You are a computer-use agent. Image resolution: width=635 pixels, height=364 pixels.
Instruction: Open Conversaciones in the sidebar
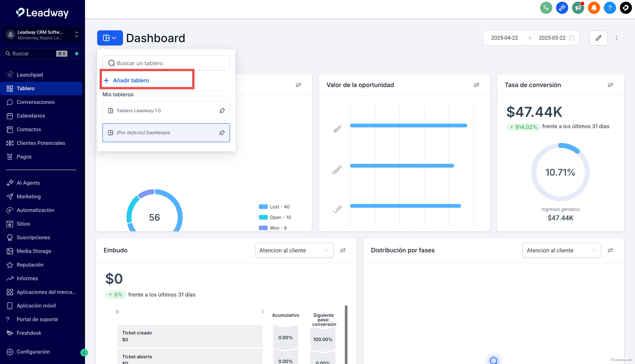click(35, 102)
